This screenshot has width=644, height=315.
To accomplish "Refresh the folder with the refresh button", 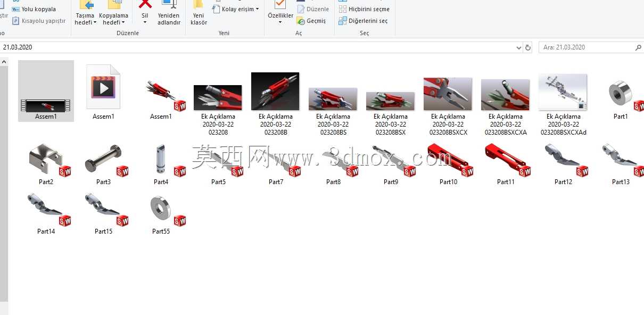I will coord(528,47).
